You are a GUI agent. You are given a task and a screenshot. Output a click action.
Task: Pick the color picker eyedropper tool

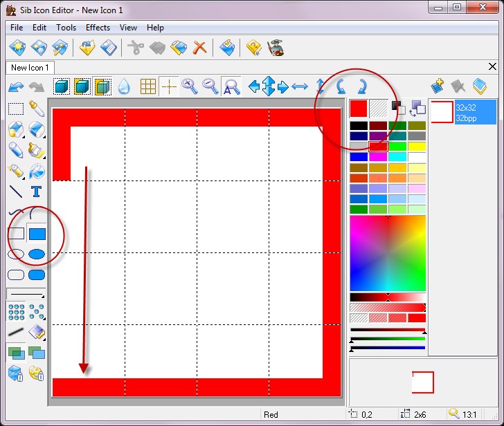[37, 109]
